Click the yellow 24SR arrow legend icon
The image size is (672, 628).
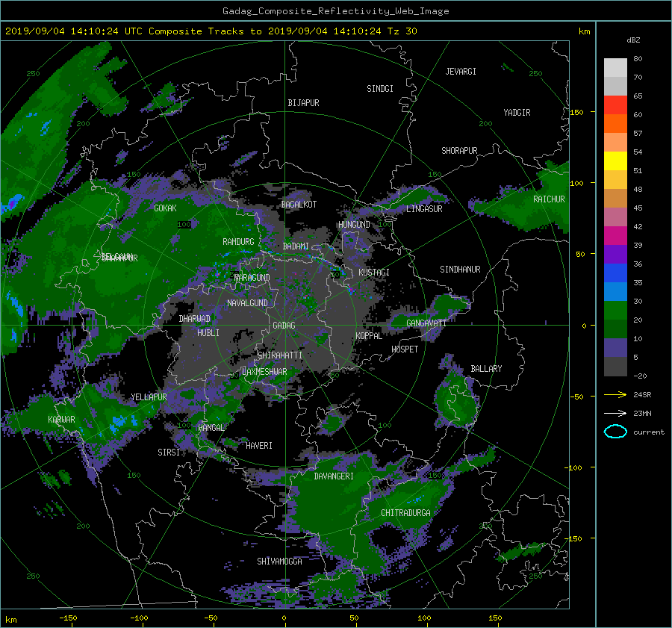point(615,394)
